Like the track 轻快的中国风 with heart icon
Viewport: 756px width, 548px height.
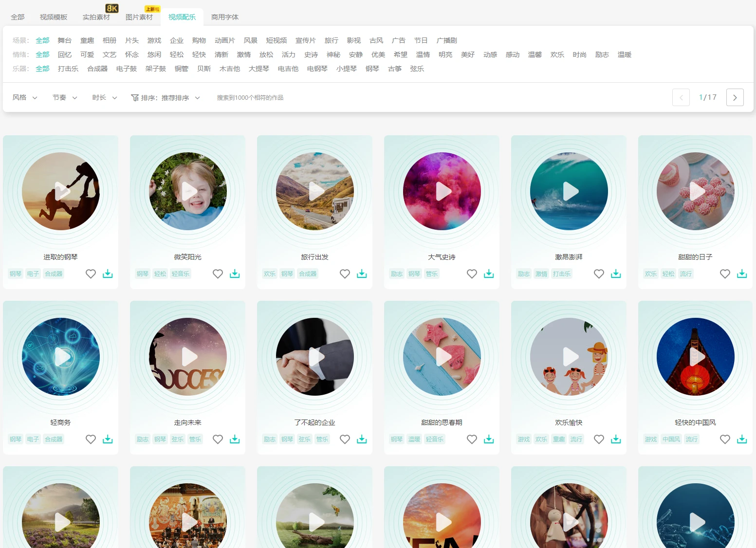point(725,439)
